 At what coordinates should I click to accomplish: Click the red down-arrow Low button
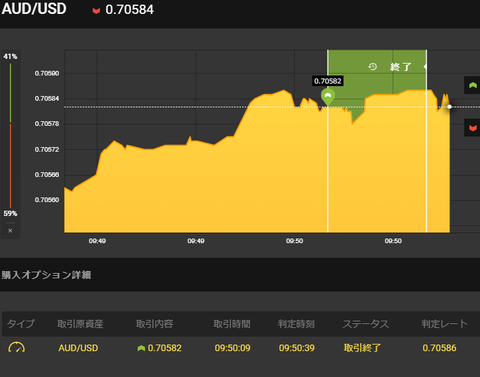coord(472,128)
